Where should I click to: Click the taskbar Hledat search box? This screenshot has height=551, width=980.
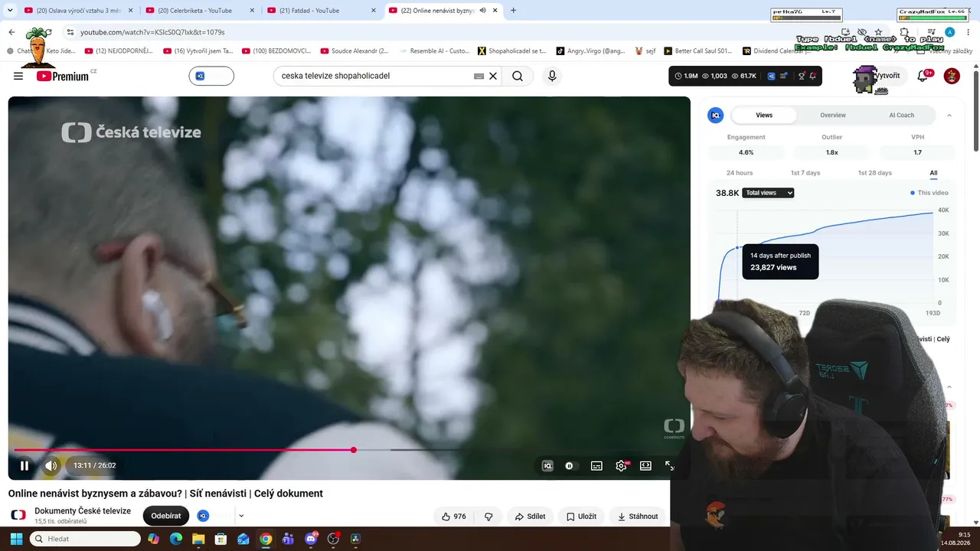click(x=85, y=539)
